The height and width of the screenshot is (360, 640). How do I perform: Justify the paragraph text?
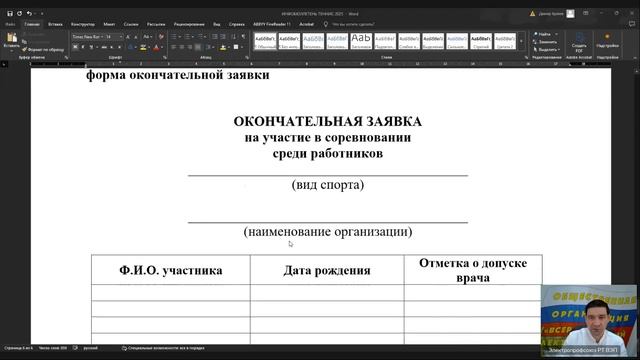point(198,47)
